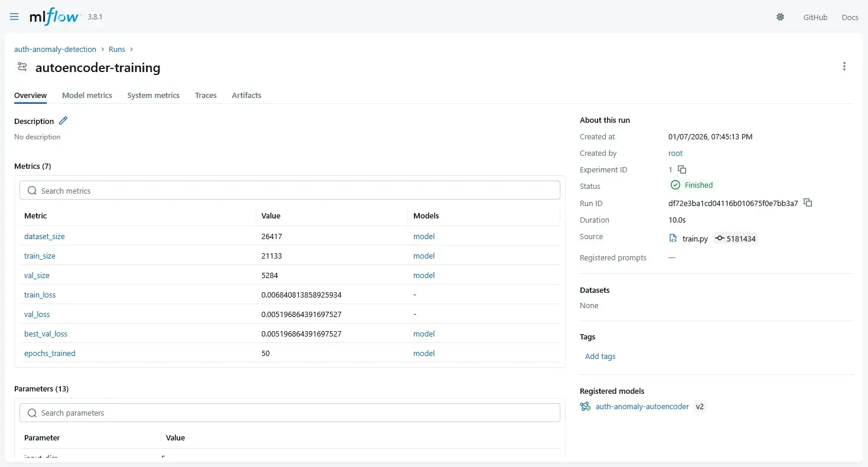Open the val_loss metric link
This screenshot has height=467, width=868.
(37, 314)
